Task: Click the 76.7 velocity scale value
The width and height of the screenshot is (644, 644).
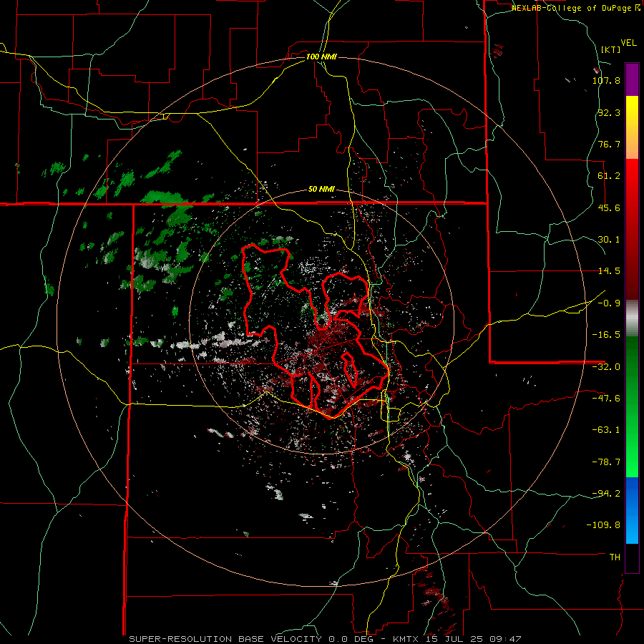Action: pyautogui.click(x=609, y=144)
